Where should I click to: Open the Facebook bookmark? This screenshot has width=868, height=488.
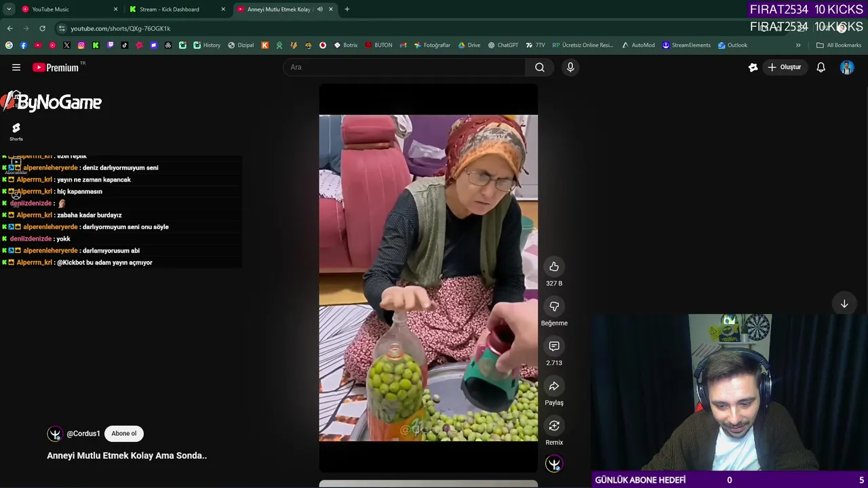pyautogui.click(x=24, y=45)
